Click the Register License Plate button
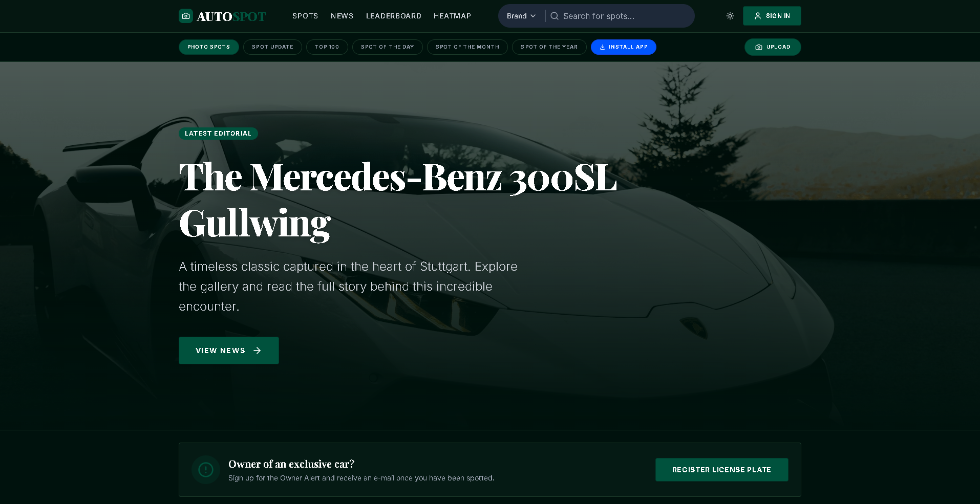The height and width of the screenshot is (504, 980). (722, 470)
